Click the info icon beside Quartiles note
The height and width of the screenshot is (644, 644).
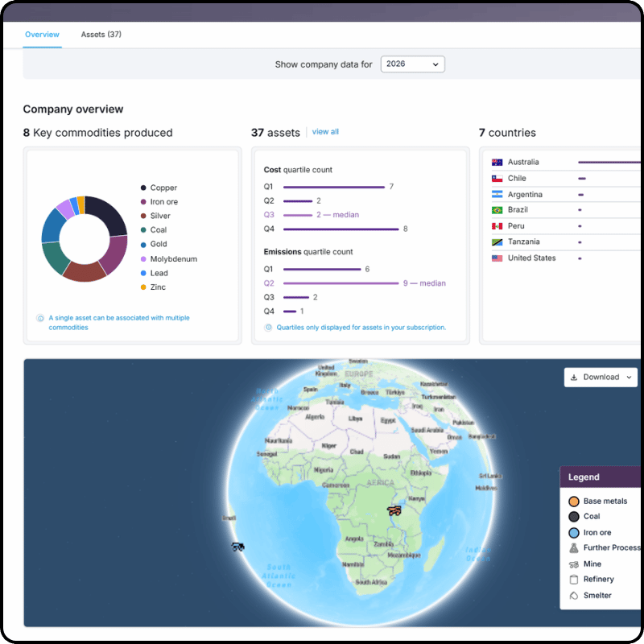268,328
